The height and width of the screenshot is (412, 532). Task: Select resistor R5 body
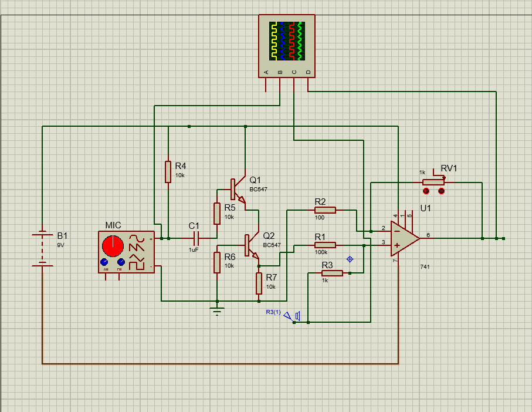[x=217, y=214]
